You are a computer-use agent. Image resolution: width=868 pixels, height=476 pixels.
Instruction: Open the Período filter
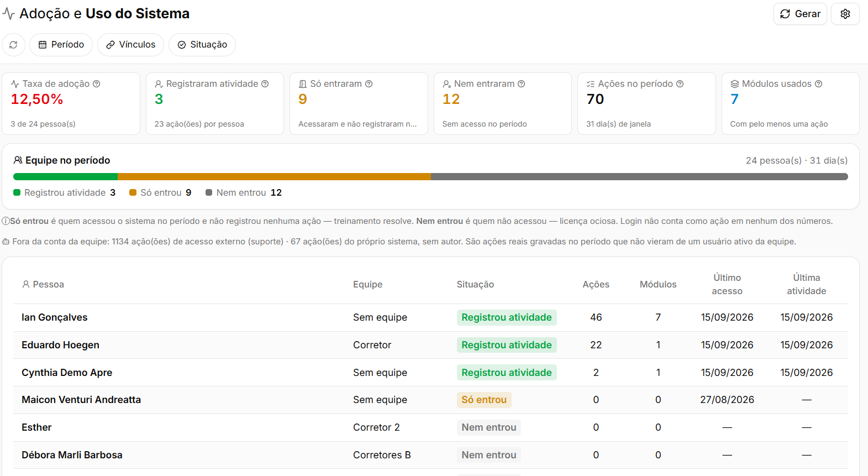(61, 45)
